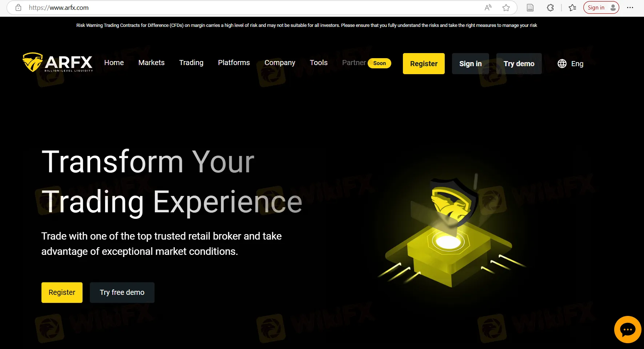Open the language globe icon
This screenshot has height=349, width=644.
click(561, 63)
